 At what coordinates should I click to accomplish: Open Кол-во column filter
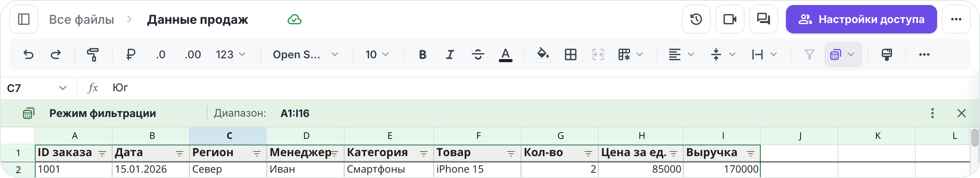coord(588,153)
